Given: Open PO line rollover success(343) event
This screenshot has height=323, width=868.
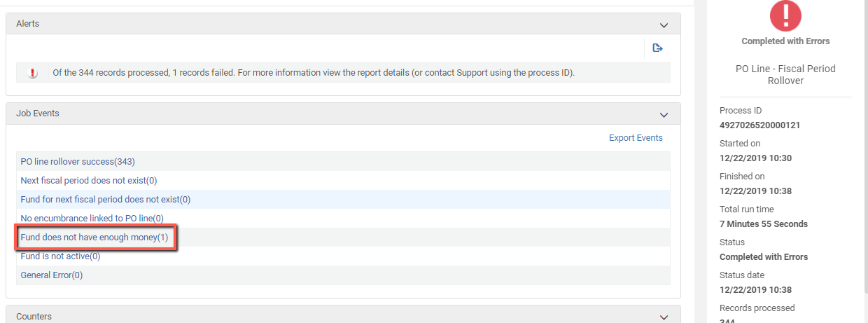Looking at the screenshot, I should click(78, 162).
